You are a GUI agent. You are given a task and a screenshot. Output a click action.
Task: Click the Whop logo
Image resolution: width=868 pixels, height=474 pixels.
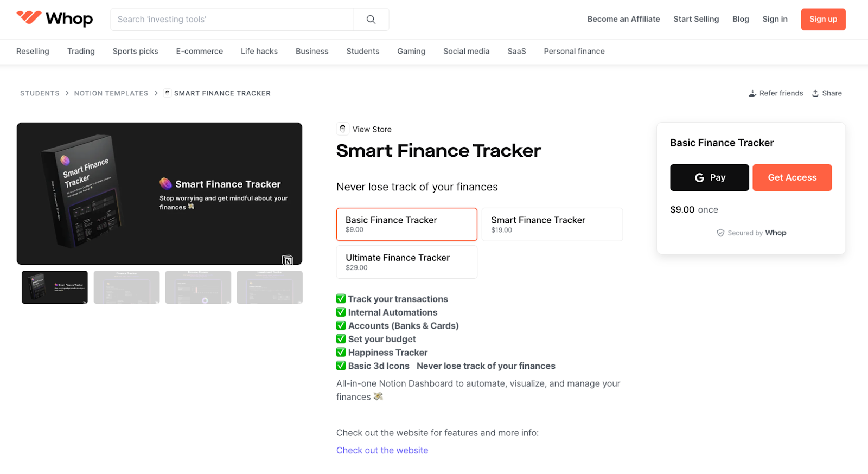[x=54, y=19]
